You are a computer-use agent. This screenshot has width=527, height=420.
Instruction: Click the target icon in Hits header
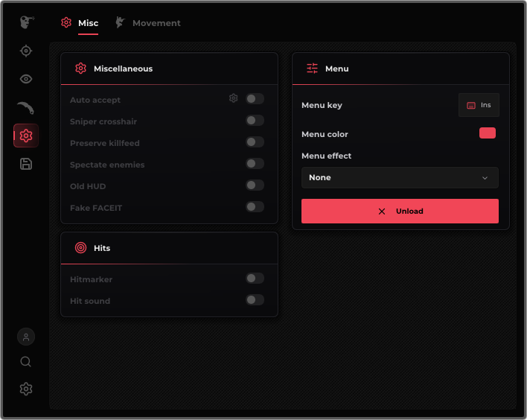80,248
